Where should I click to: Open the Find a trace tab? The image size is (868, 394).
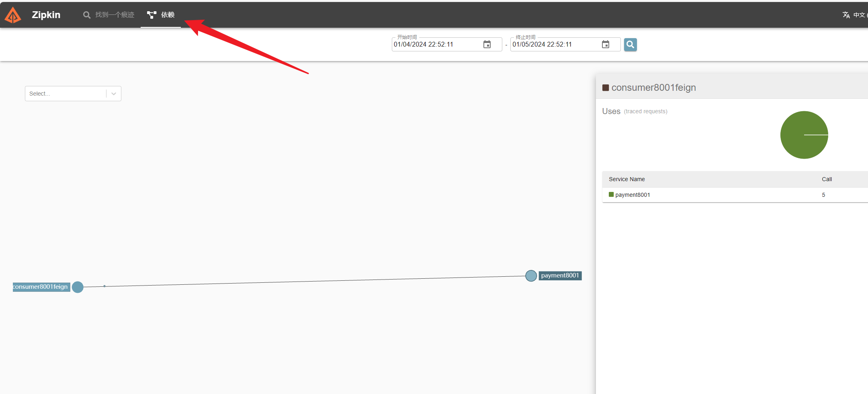(x=109, y=15)
